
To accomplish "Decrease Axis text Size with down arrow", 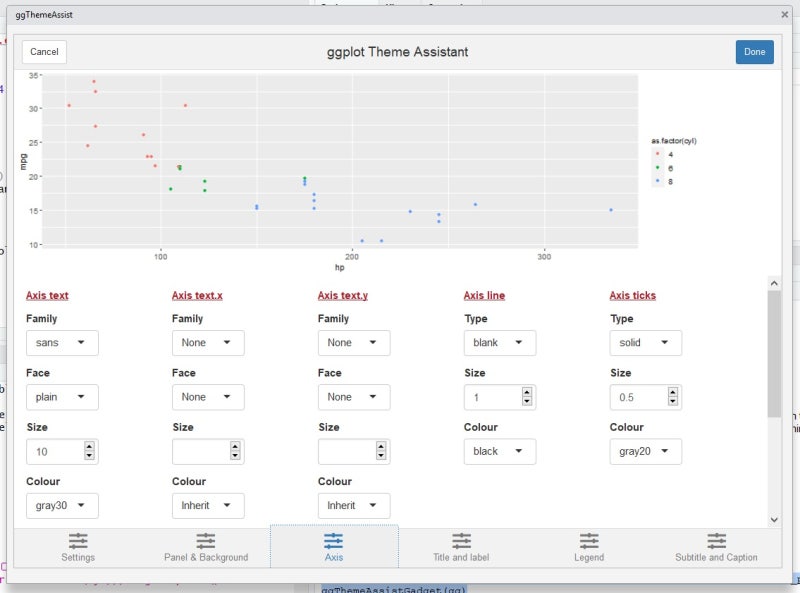I will 89,456.
